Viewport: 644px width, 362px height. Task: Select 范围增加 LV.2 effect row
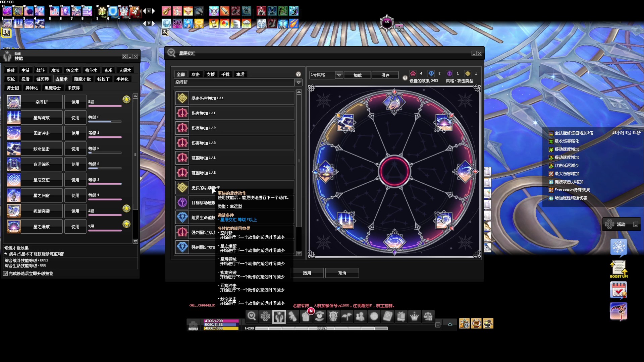(235, 173)
